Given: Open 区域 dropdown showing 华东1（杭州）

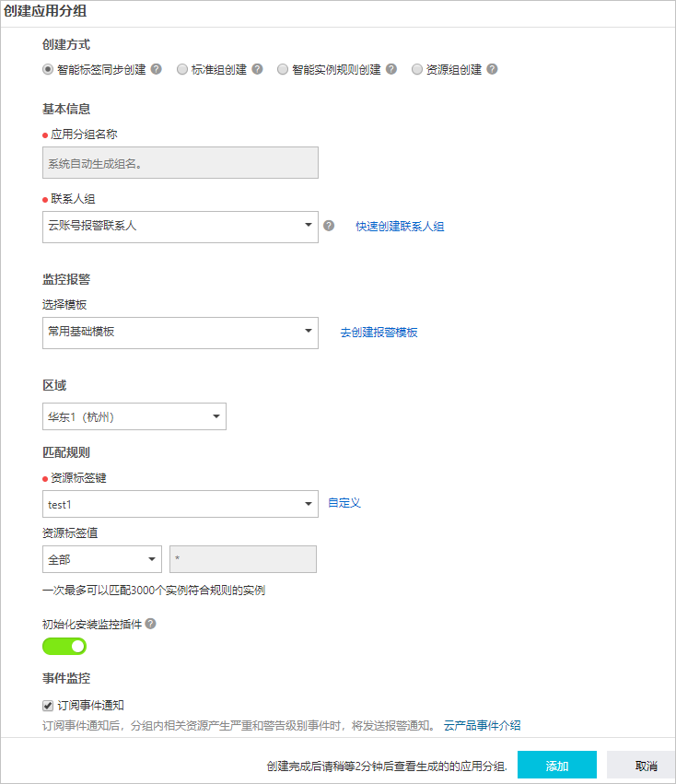Looking at the screenshot, I should [x=134, y=416].
